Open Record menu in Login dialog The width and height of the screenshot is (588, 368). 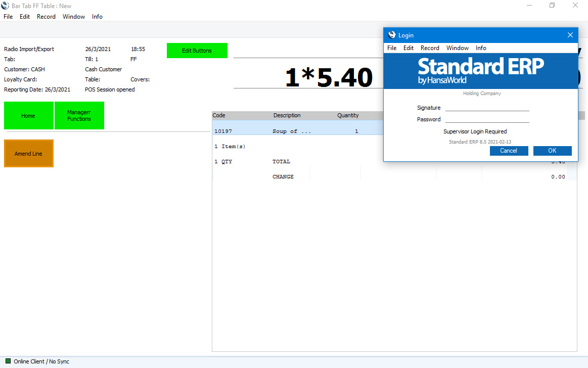click(x=430, y=48)
